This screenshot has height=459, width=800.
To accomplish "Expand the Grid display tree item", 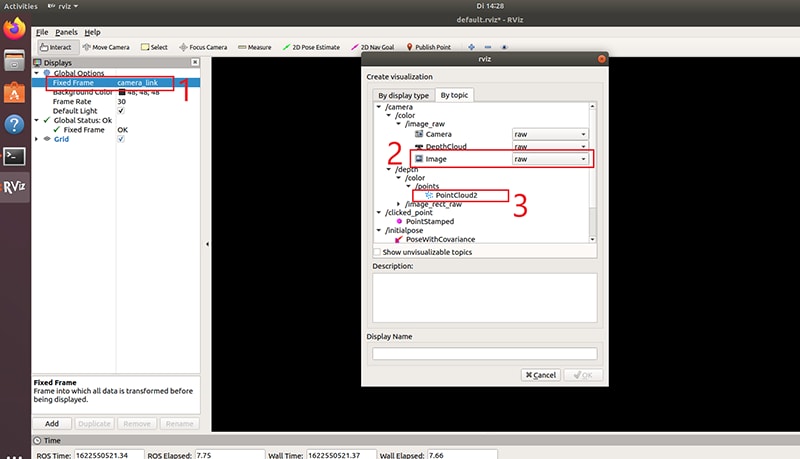I will coord(37,139).
